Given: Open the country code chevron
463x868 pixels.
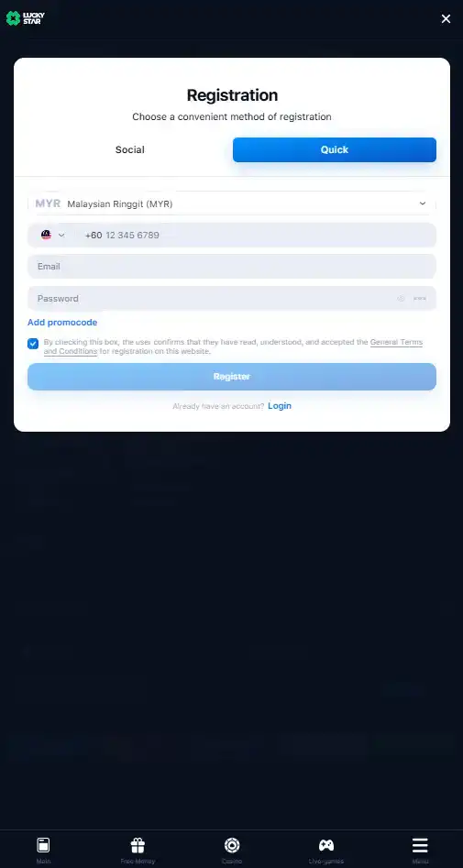Looking at the screenshot, I should [61, 235].
